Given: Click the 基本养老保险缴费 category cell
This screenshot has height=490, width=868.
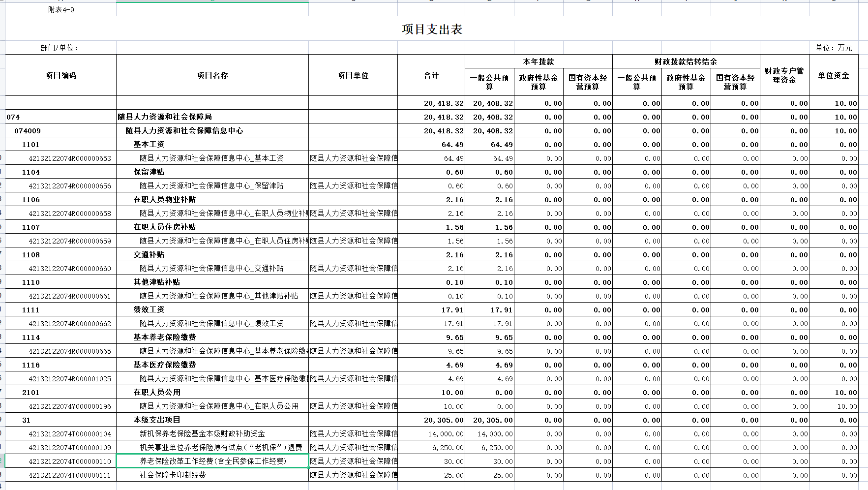Looking at the screenshot, I should pyautogui.click(x=212, y=337).
